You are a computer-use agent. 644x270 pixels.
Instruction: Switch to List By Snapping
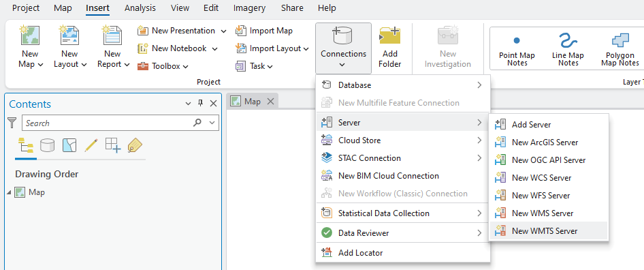point(113,145)
